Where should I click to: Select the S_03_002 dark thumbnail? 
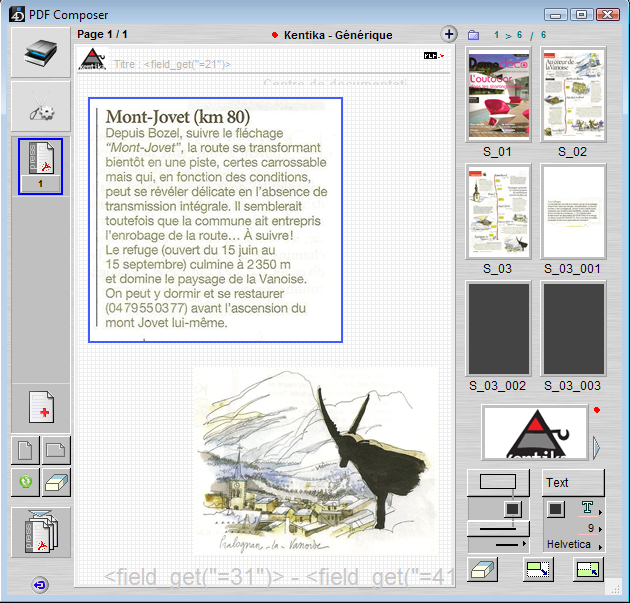pos(498,328)
